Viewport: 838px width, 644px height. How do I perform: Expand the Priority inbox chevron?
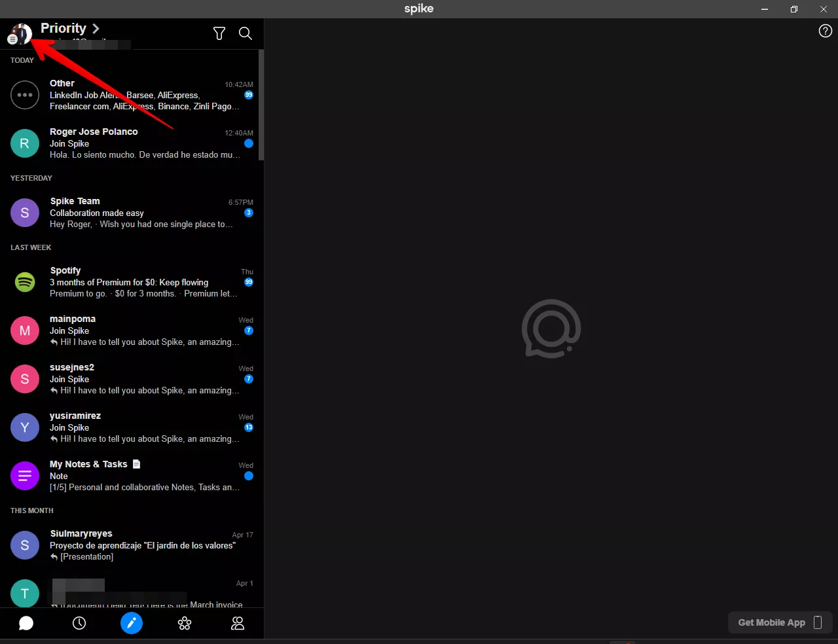coord(96,28)
